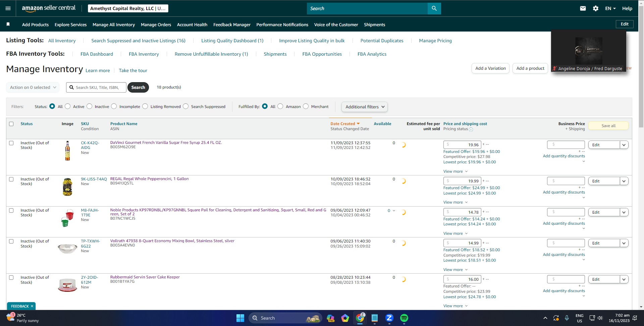This screenshot has width=644, height=326.
Task: Click the Add a Variation button
Action: pos(490,68)
